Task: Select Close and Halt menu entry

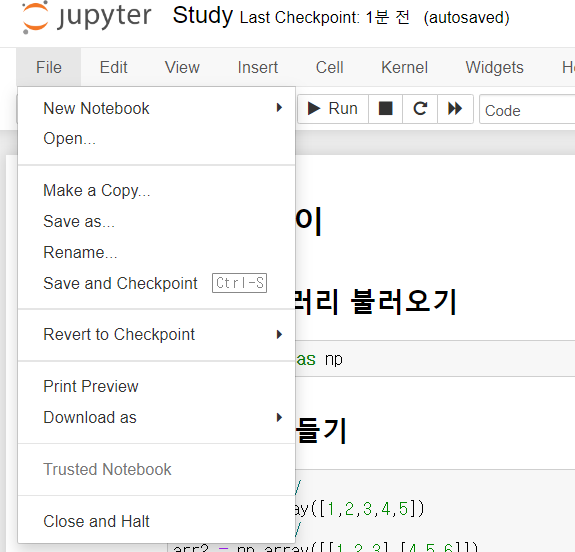Action: tap(157, 521)
